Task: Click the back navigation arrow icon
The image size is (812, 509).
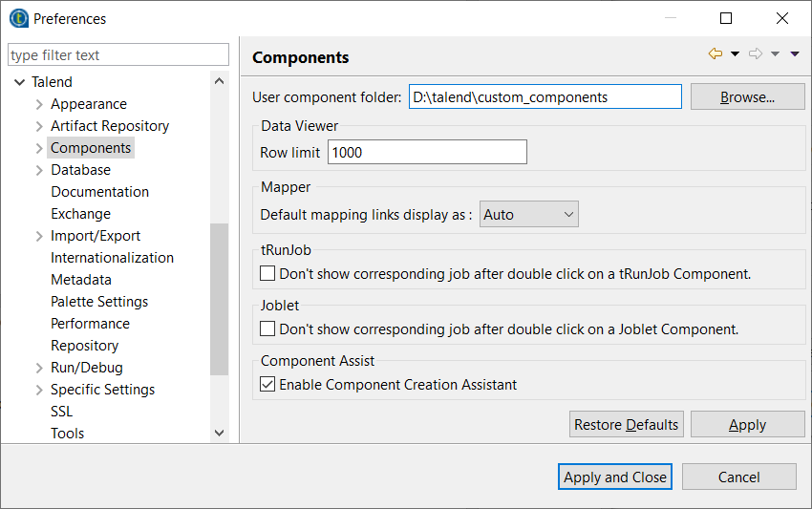Action: (x=715, y=54)
